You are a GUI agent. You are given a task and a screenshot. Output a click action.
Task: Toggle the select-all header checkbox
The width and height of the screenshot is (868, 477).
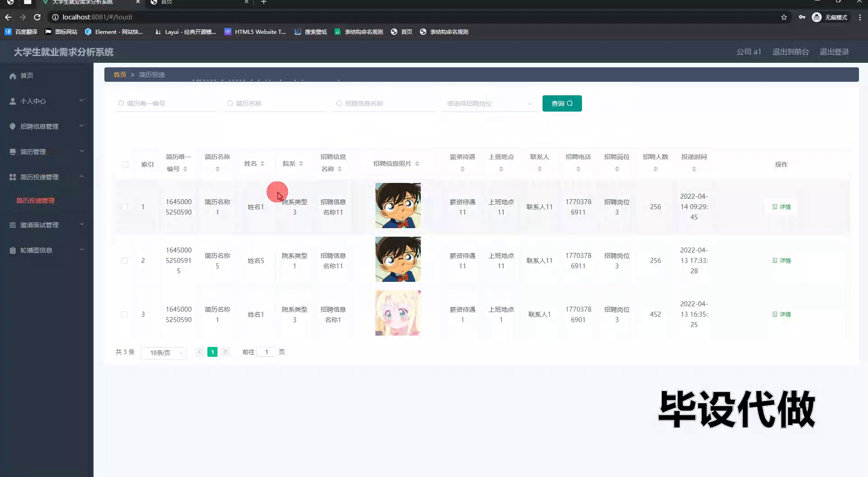point(125,164)
